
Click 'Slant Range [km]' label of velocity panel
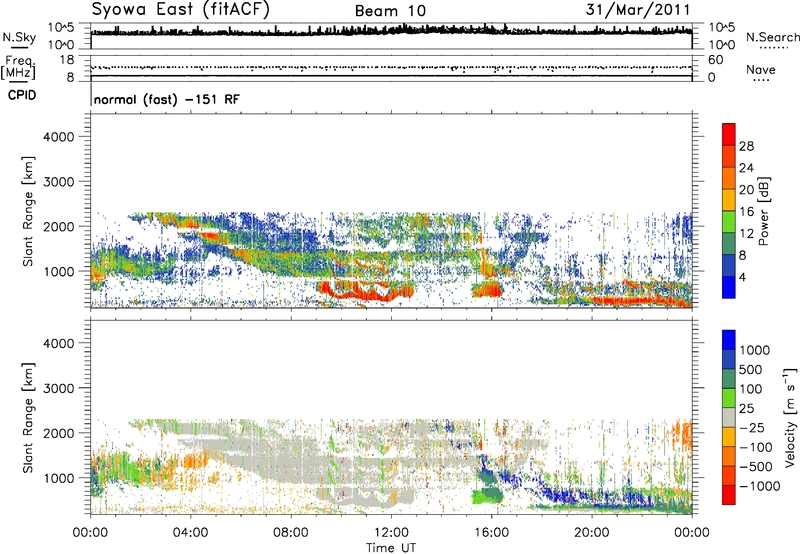[x=28, y=418]
